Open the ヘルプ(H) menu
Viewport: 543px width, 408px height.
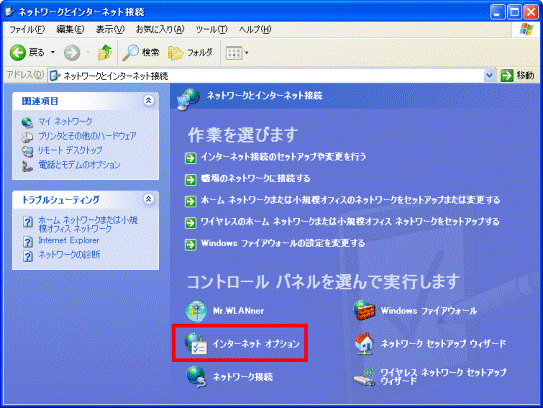point(255,29)
